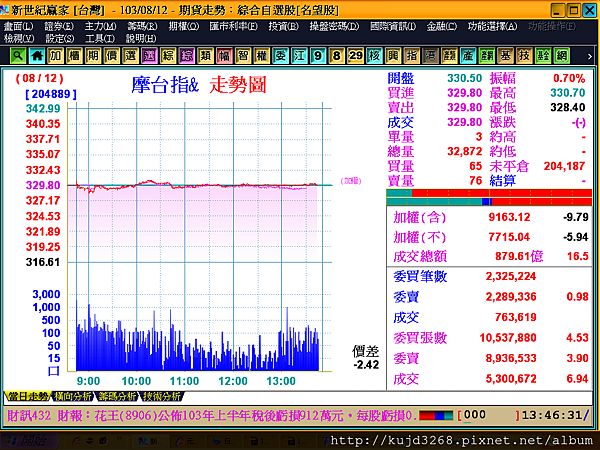Open the 國際資訊(I) menu
The image size is (600, 450).
[x=393, y=26]
